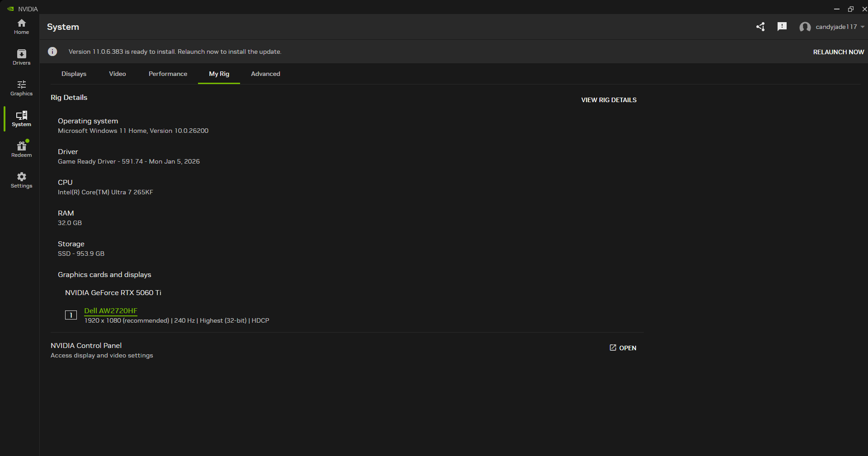
Task: Click the Graphics cards and displays heading
Action: tap(104, 275)
